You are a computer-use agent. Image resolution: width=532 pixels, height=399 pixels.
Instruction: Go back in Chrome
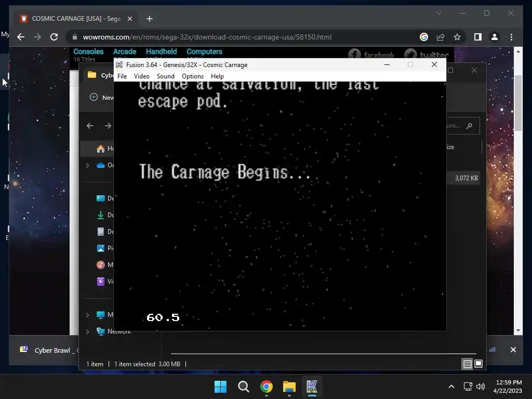21,37
